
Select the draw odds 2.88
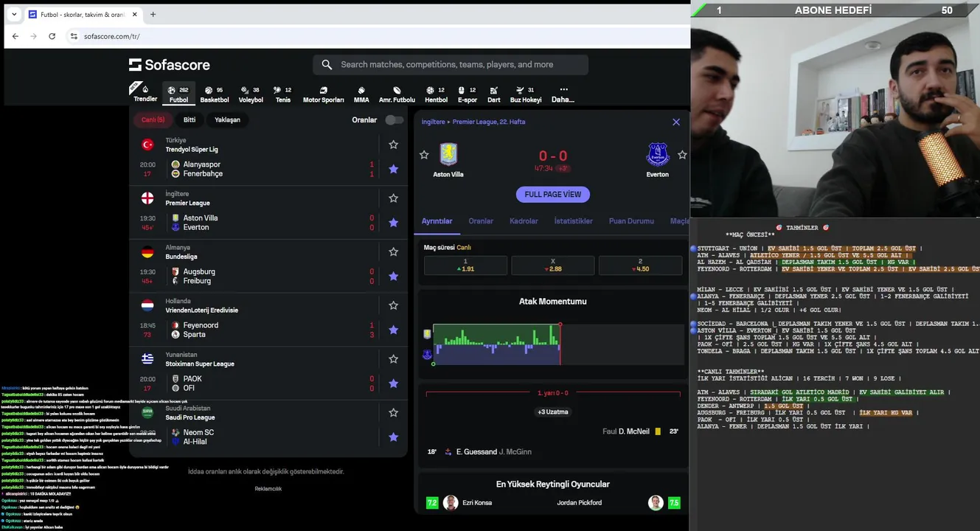click(x=552, y=265)
